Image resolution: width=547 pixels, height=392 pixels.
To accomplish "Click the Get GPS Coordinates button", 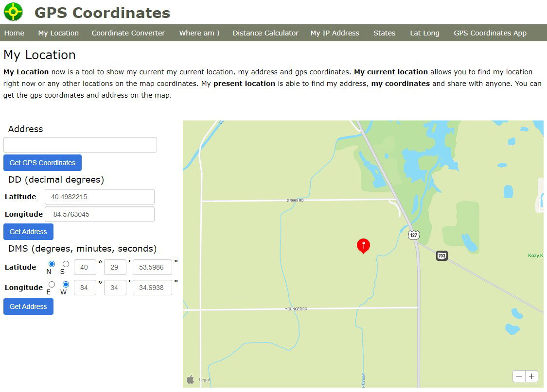I will (x=43, y=163).
